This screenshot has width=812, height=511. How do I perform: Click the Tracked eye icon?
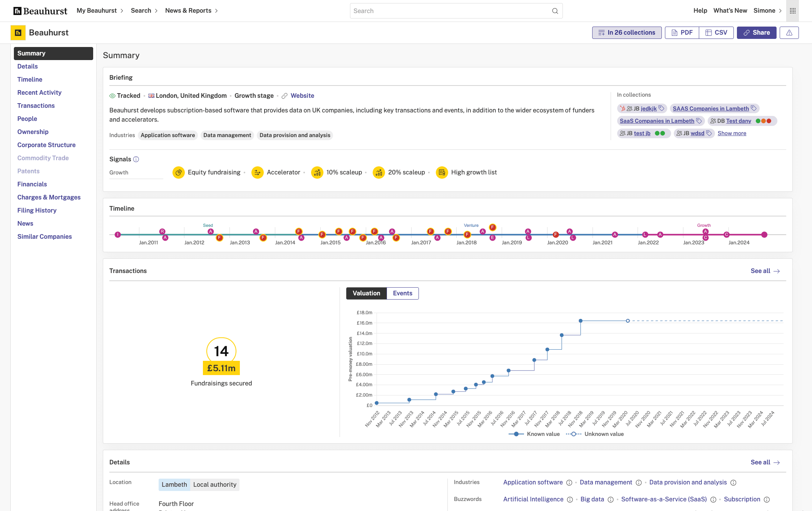click(x=112, y=96)
